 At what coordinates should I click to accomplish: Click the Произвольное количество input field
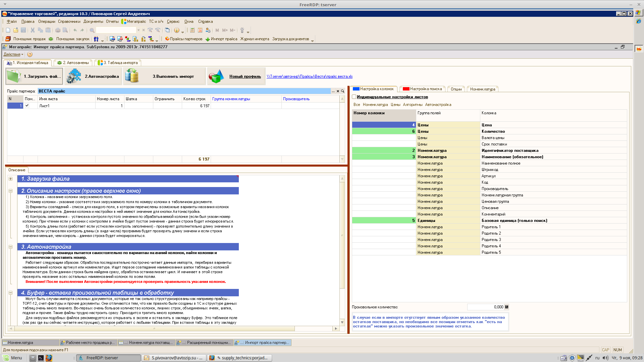point(485,307)
